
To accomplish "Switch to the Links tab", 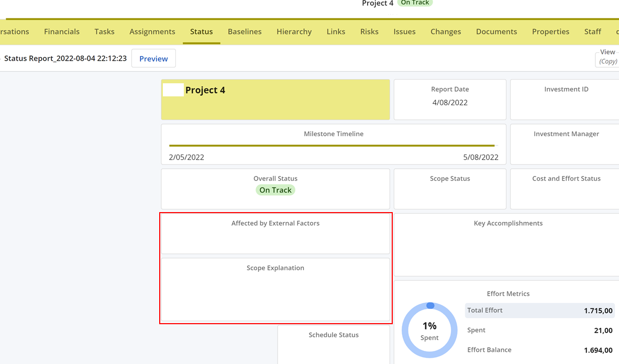I will click(x=336, y=31).
